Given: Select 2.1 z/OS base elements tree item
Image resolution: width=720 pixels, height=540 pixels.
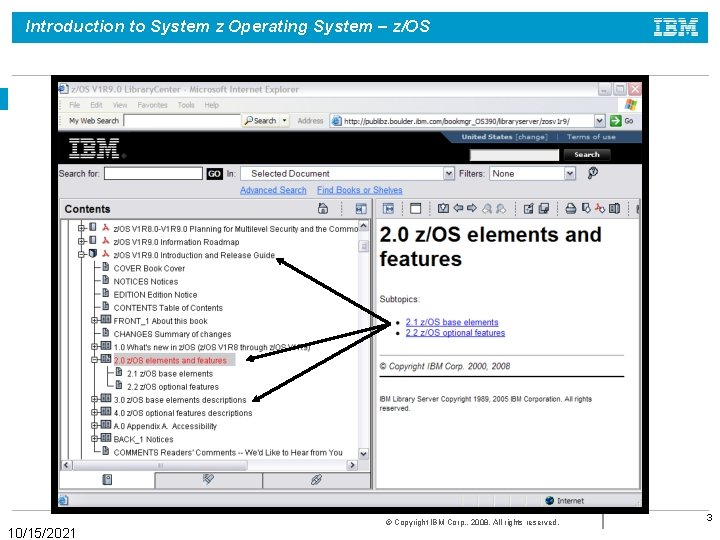Looking at the screenshot, I should tap(170, 374).
